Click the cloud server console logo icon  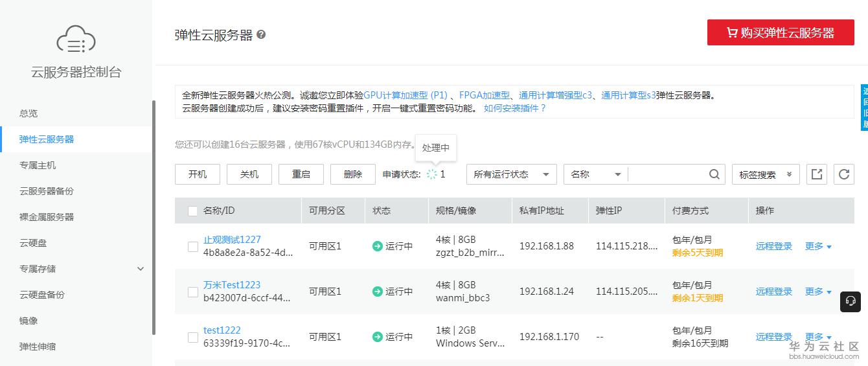pyautogui.click(x=76, y=40)
